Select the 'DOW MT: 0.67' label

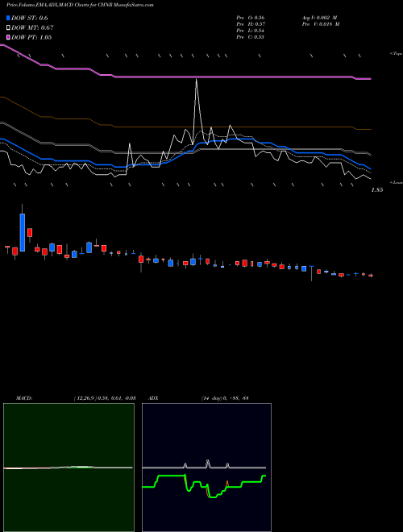coord(32,27)
